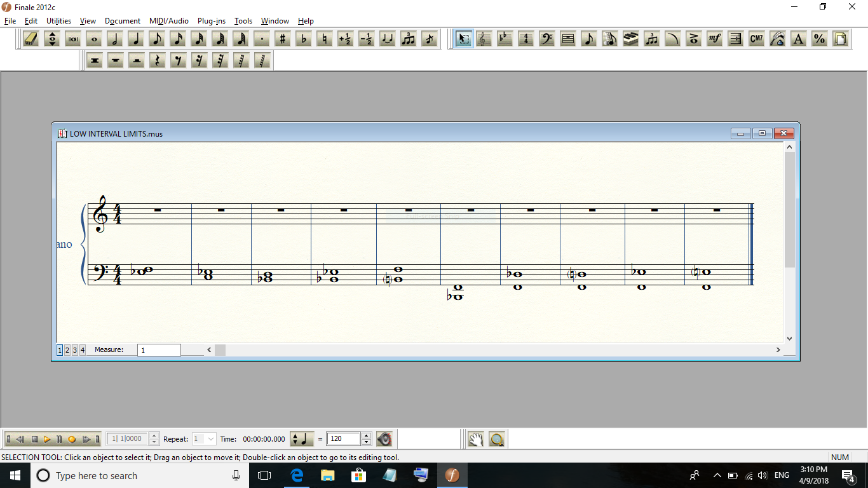The height and width of the screenshot is (488, 868).
Task: Select the Eraser tool
Action: click(x=32, y=39)
